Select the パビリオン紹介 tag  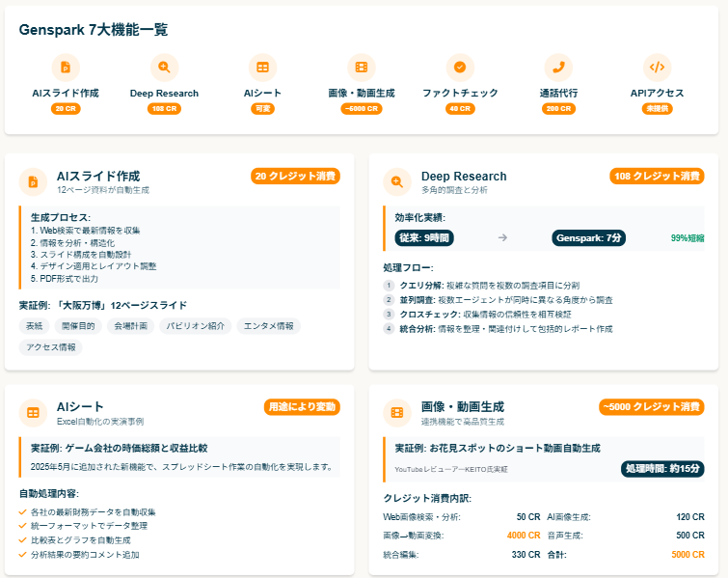coord(196,326)
